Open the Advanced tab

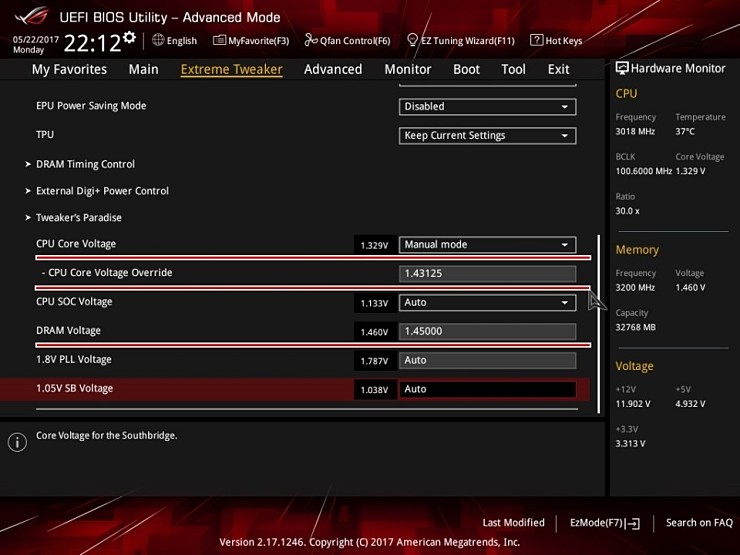[333, 69]
